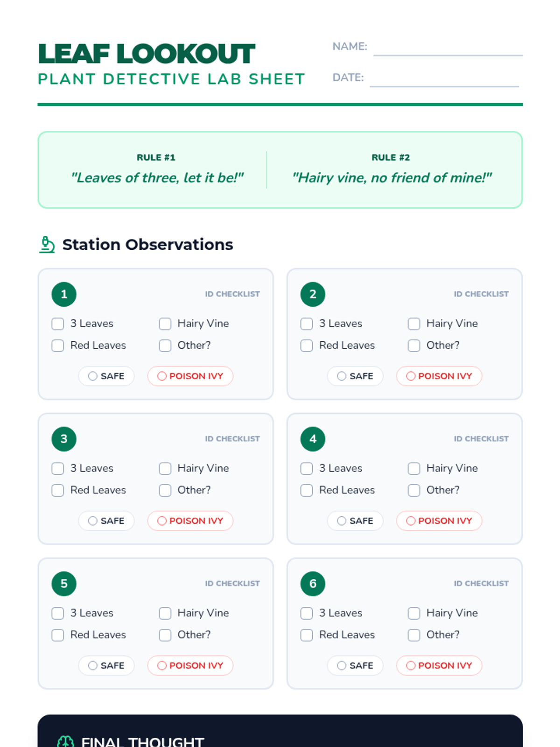This screenshot has width=560, height=747.
Task: Click the brain icon beside Final Thought
Action: (x=65, y=741)
